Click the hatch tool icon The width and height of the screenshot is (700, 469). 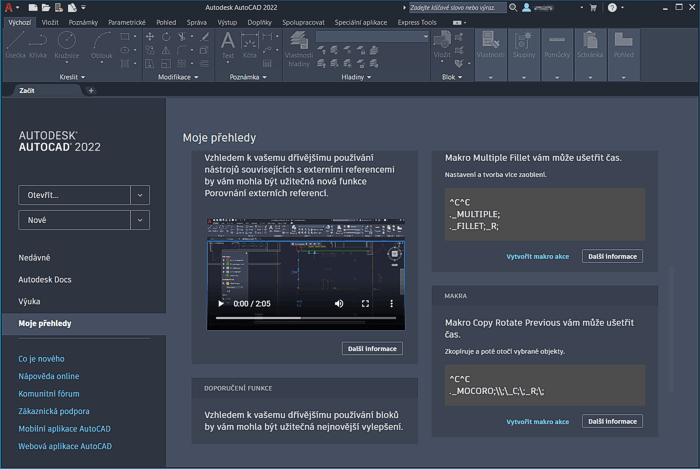pyautogui.click(x=125, y=63)
